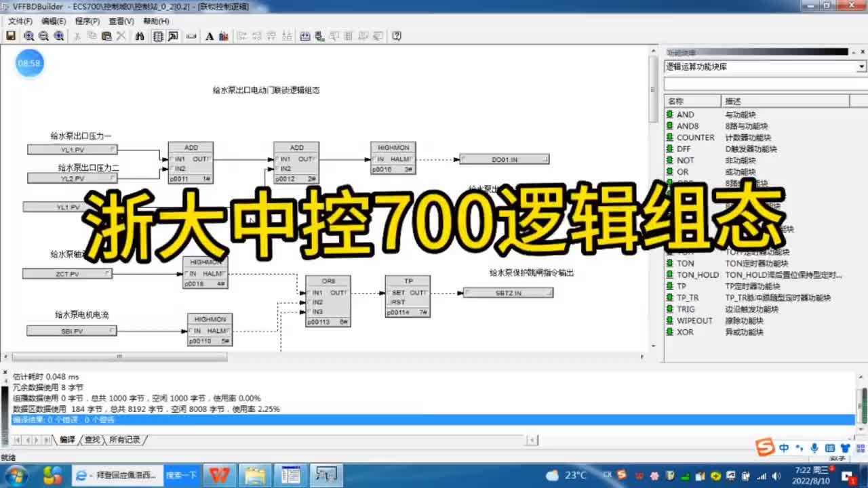Viewport: 868px width, 488px height.
Task: Click the DO01.IN output variable block
Action: pyautogui.click(x=505, y=159)
